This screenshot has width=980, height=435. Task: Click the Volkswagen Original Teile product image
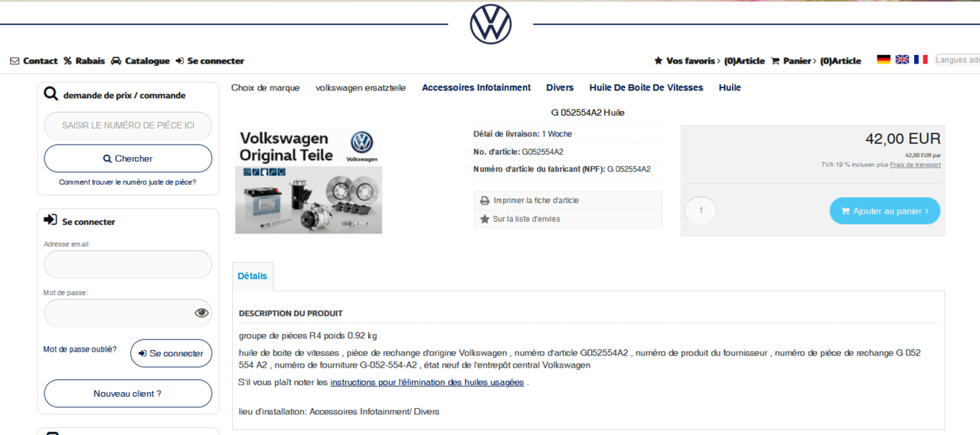click(309, 181)
